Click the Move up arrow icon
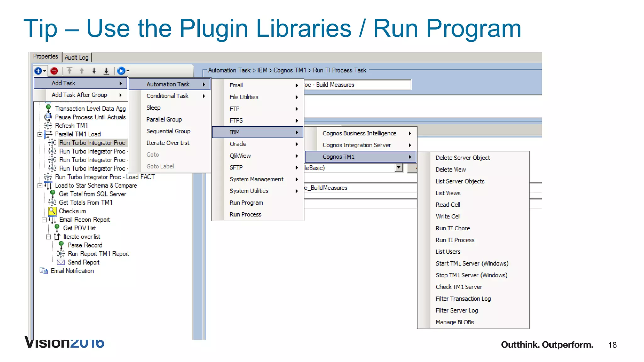Image resolution: width=644 pixels, height=362 pixels. point(82,71)
